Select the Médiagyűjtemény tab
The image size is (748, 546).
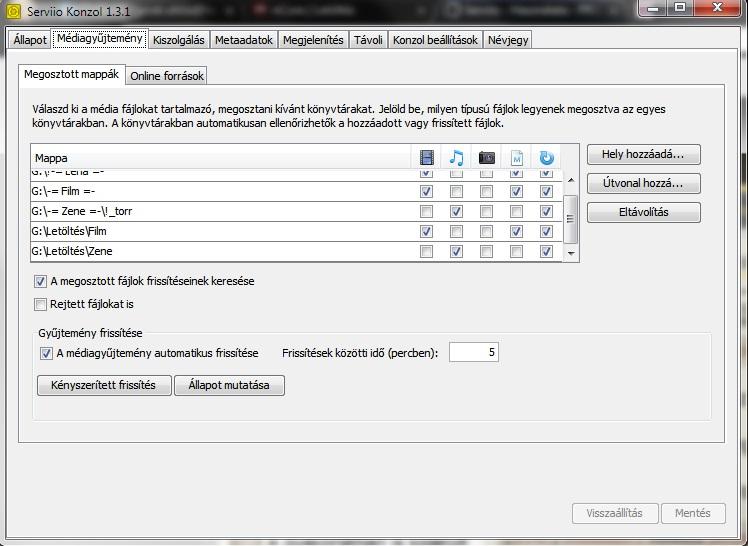tap(100, 38)
